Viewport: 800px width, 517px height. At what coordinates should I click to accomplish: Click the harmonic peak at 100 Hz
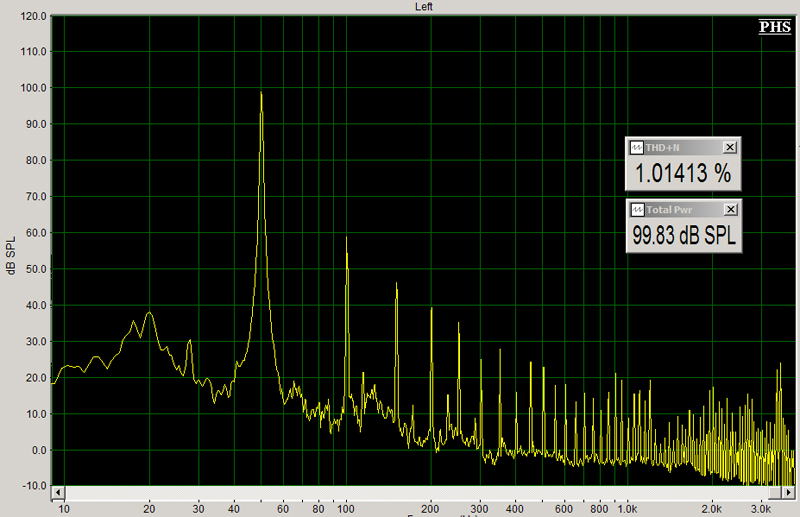point(346,239)
